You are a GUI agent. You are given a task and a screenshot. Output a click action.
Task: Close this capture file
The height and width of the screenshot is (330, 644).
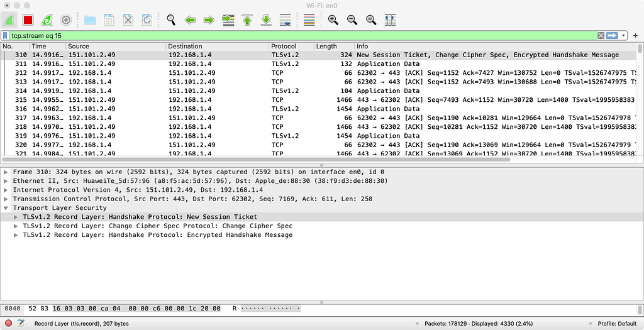(x=128, y=19)
